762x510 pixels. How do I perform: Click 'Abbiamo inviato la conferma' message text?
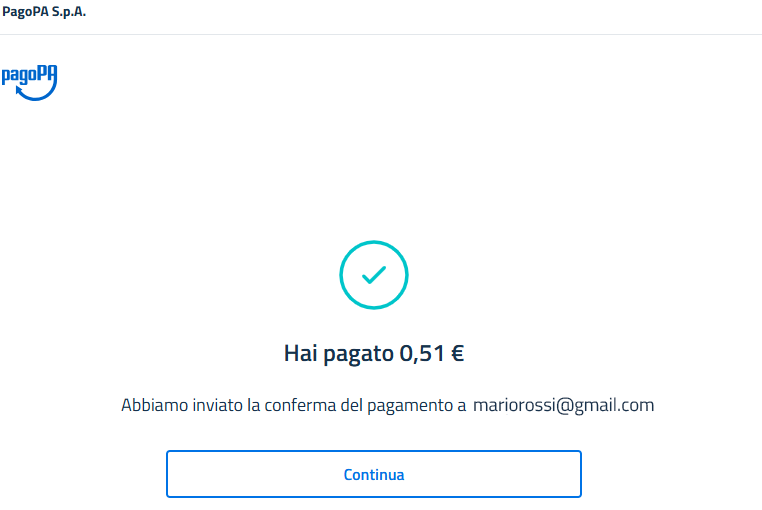pyautogui.click(x=228, y=405)
